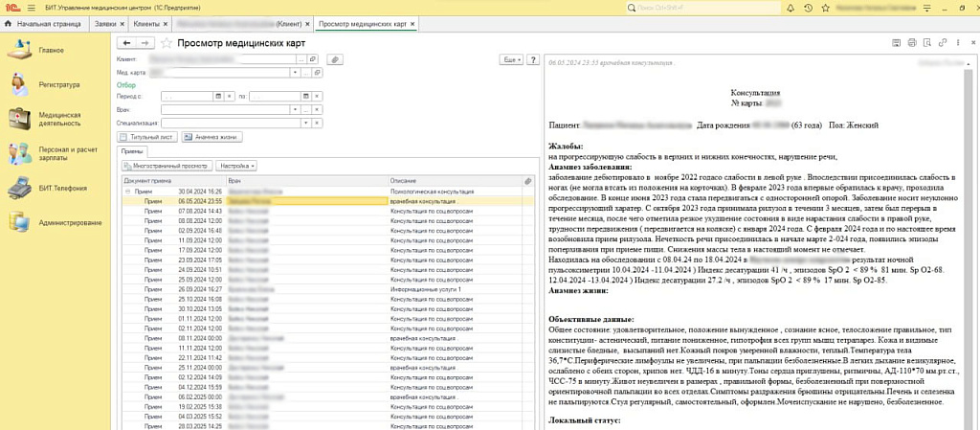Close the Просмотр медицинских карт tab
Screen dimensions: 980x430
click(x=412, y=24)
